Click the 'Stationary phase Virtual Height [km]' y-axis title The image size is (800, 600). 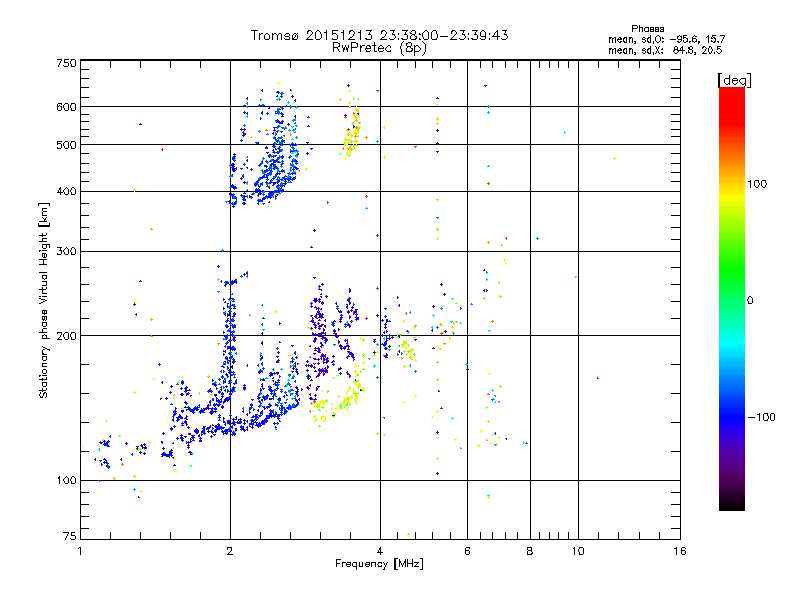[44, 300]
